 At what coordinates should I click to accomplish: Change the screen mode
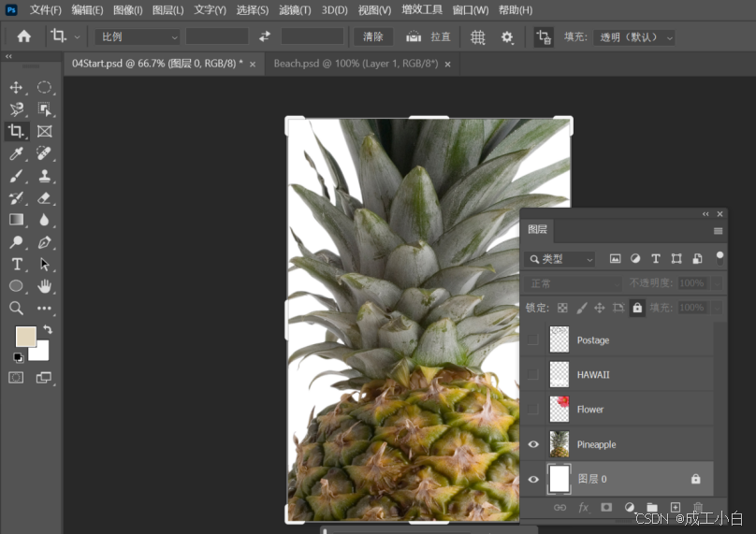coord(44,378)
